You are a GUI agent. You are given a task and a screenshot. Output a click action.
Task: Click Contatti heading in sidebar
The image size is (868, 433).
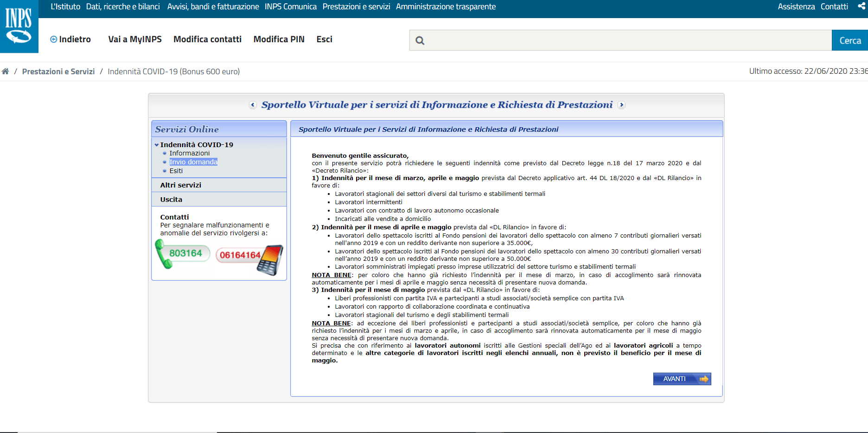(x=174, y=217)
